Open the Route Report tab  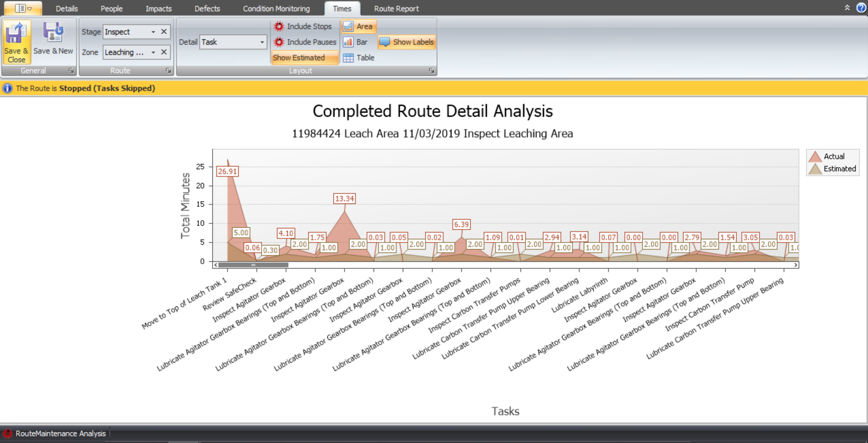pos(396,9)
